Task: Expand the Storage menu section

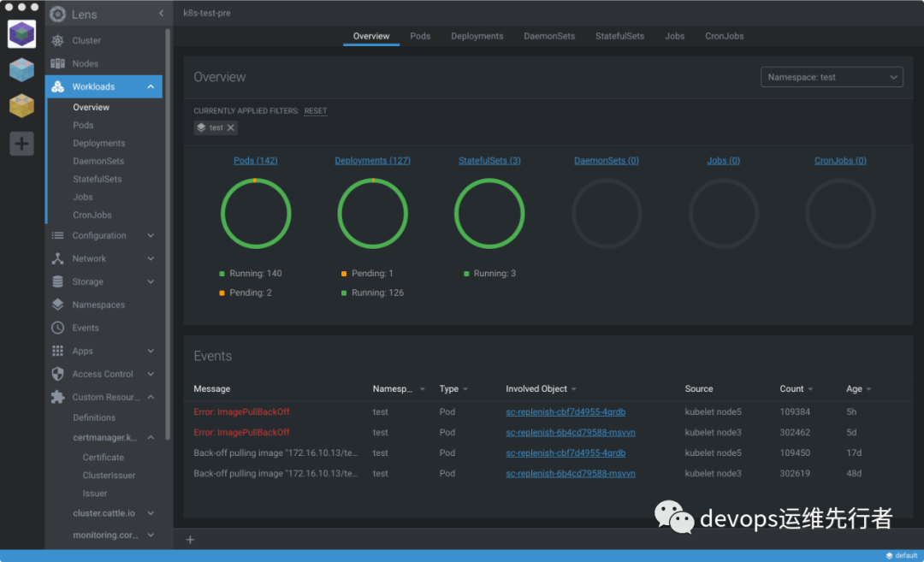Action: pos(151,281)
